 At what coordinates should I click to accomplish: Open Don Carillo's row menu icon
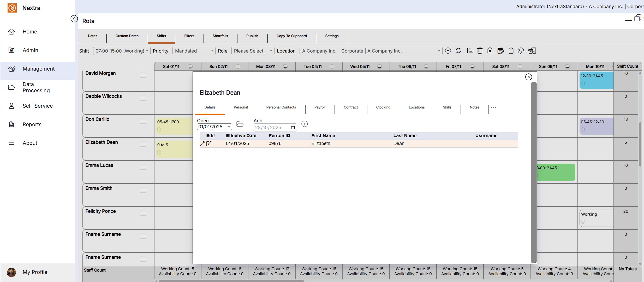[143, 121]
